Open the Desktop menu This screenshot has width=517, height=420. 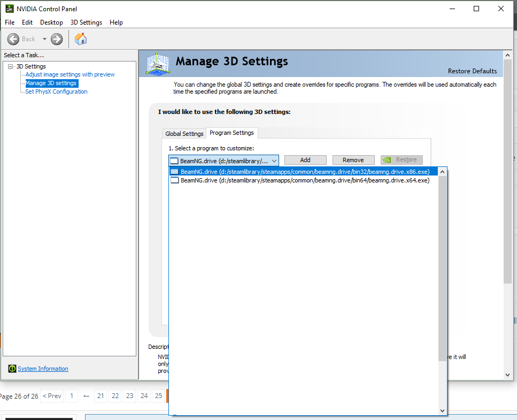[51, 22]
